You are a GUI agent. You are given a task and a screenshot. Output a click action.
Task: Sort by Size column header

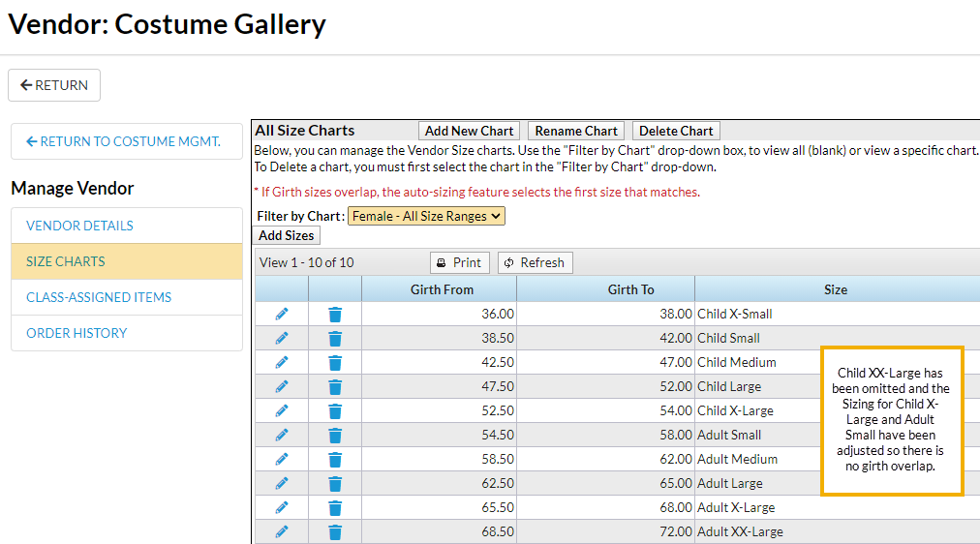837,289
